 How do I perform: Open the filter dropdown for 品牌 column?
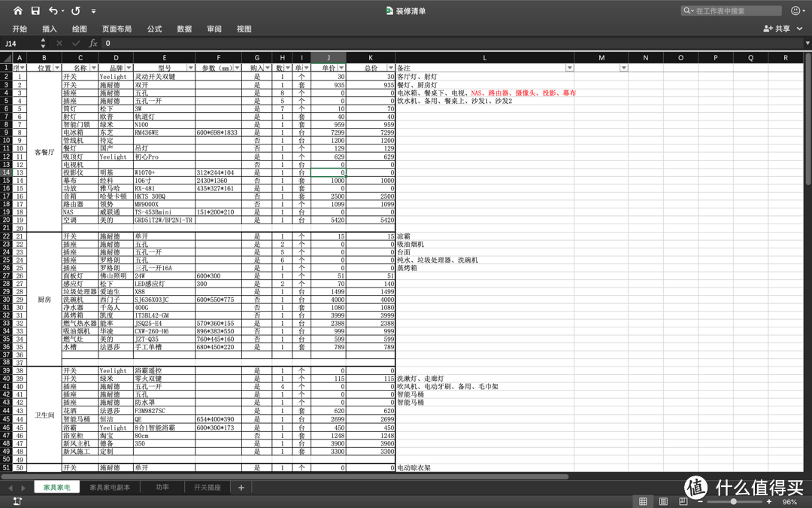click(x=129, y=68)
